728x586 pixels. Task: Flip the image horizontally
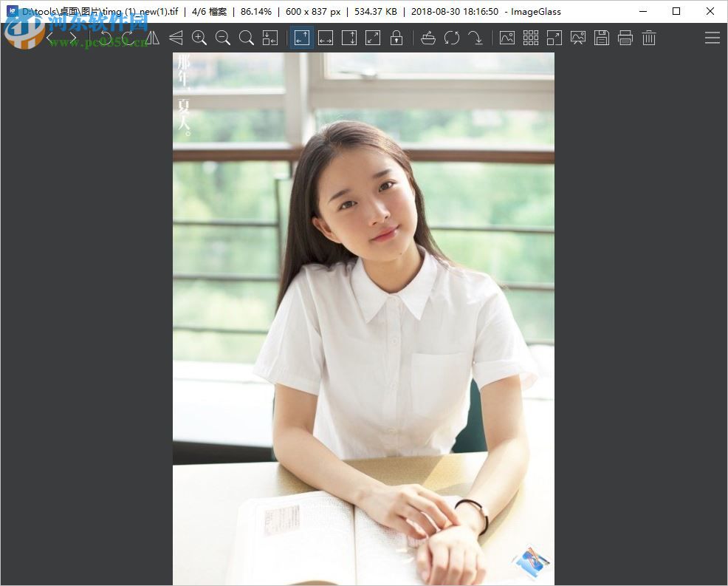[151, 38]
